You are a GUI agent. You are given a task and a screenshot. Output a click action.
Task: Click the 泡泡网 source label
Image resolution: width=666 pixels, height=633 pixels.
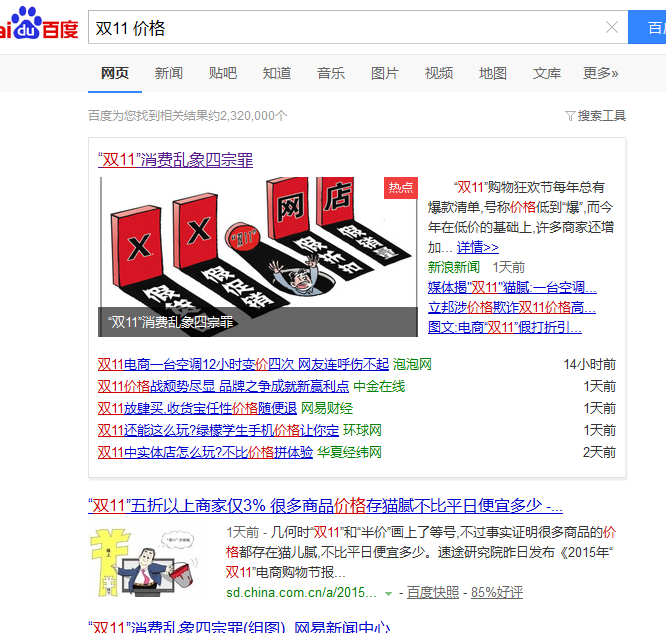412,364
